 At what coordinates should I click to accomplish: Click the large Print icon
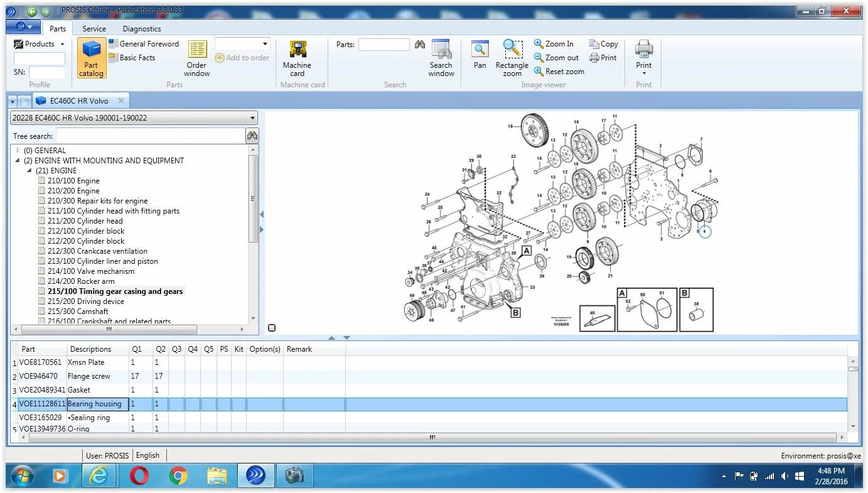644,49
